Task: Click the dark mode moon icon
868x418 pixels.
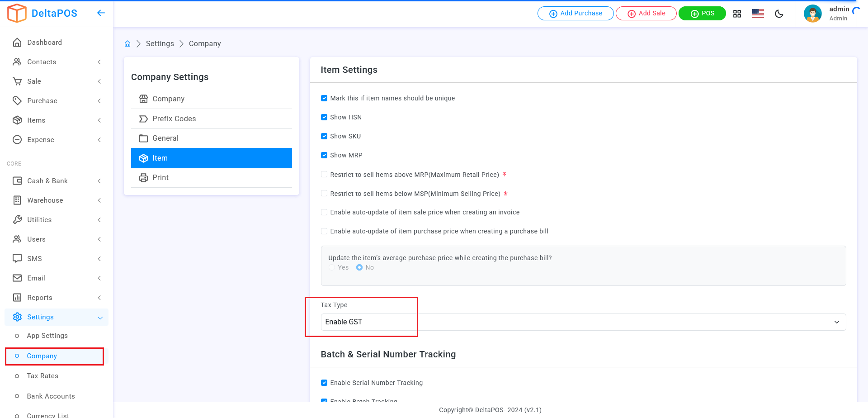Action: 779,14
